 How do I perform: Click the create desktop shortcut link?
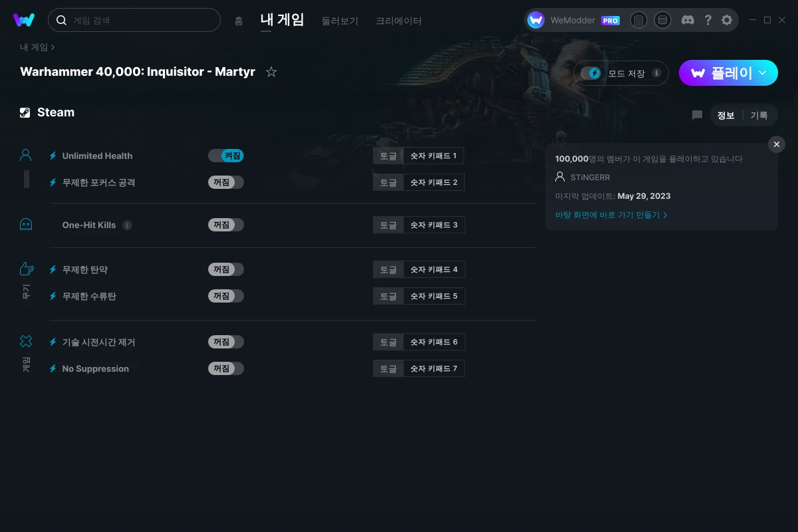(611, 215)
